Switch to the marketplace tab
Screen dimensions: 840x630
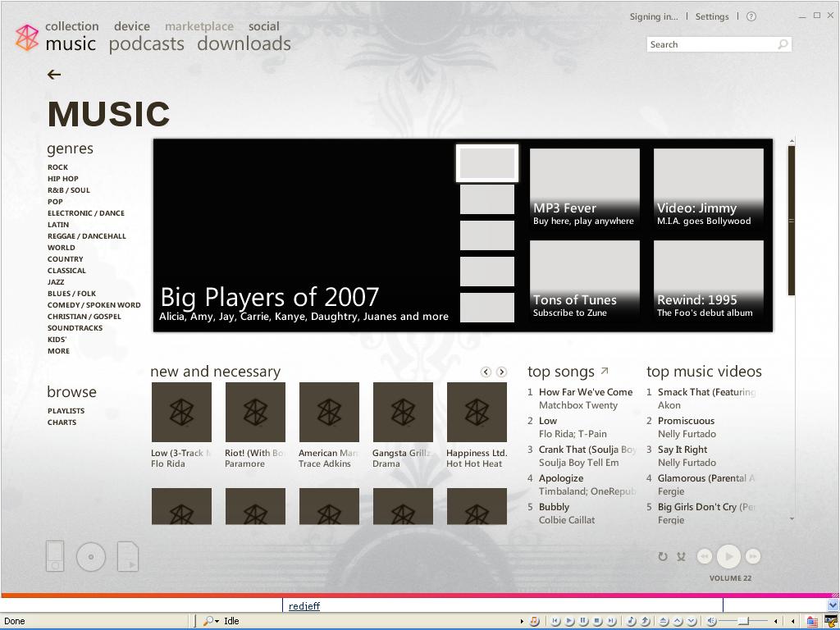(199, 26)
